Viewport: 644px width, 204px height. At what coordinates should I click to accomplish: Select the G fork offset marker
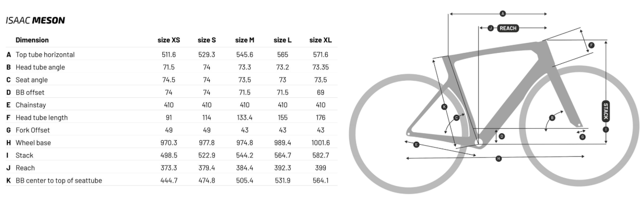coord(582,137)
